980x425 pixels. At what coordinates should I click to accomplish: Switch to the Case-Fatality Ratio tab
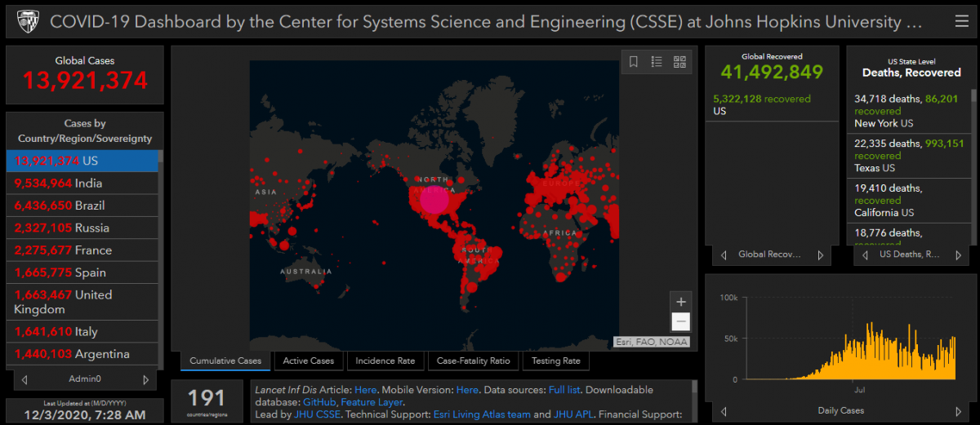point(473,361)
